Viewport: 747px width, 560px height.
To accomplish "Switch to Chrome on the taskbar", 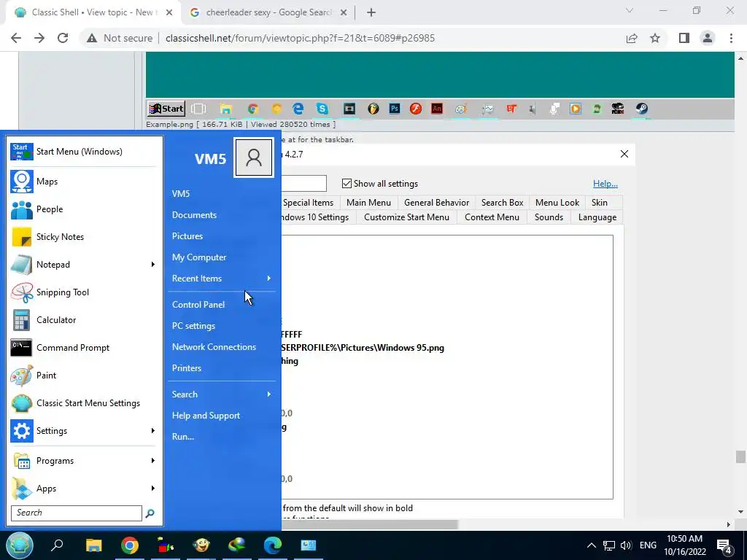I will coord(130,545).
